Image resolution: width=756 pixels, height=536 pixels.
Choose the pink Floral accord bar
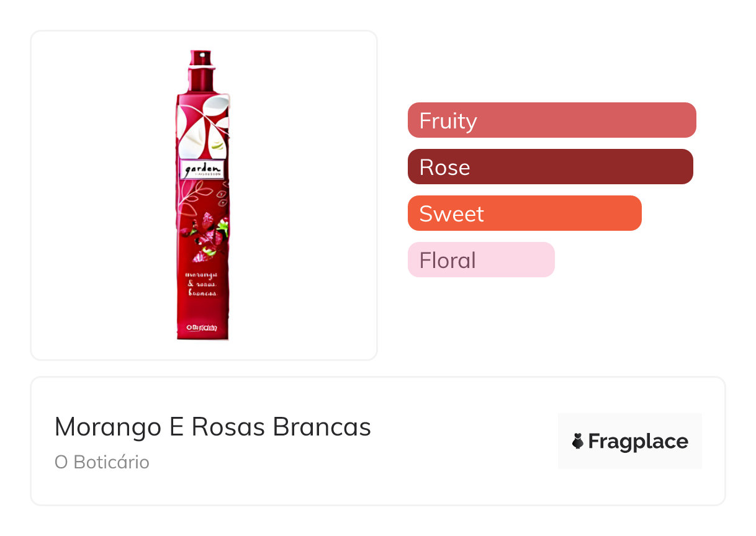pyautogui.click(x=480, y=259)
